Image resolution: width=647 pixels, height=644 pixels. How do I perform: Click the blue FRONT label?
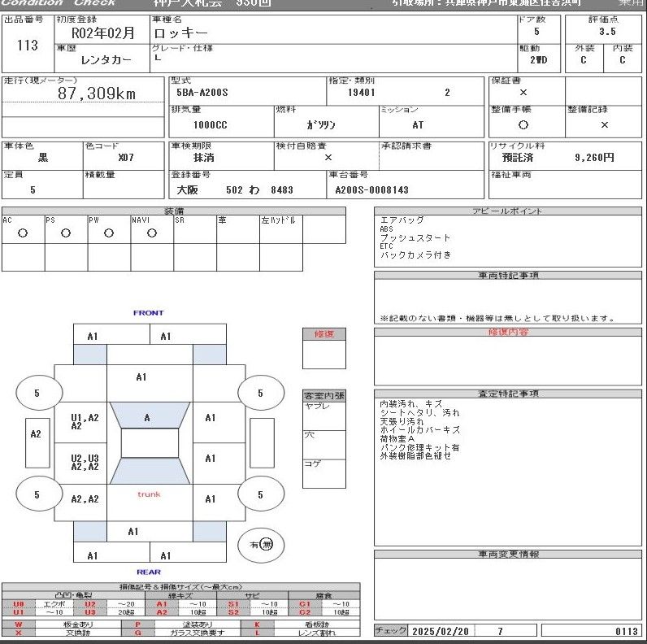click(149, 313)
